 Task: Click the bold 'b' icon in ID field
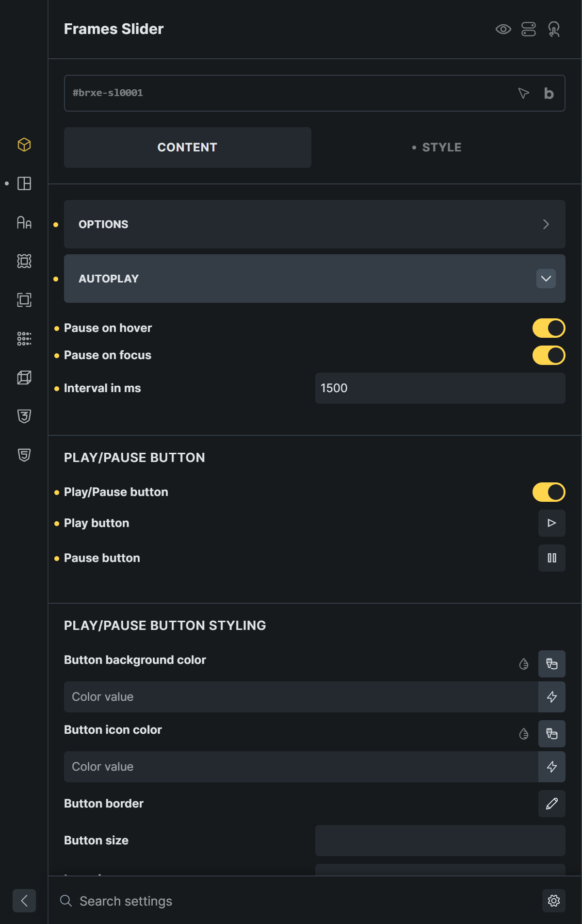point(549,93)
